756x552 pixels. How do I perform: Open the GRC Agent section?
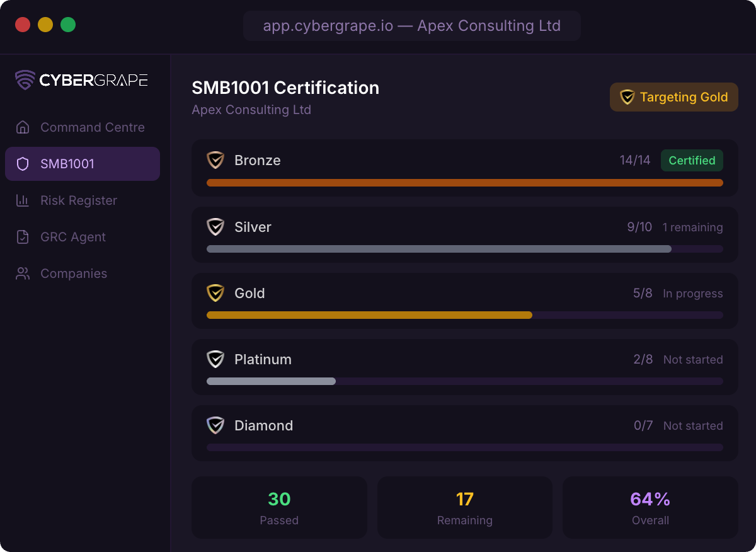[73, 237]
